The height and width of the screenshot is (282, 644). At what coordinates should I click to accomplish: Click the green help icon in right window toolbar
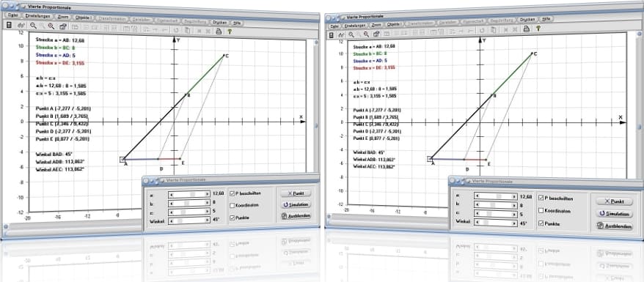pos(538,29)
